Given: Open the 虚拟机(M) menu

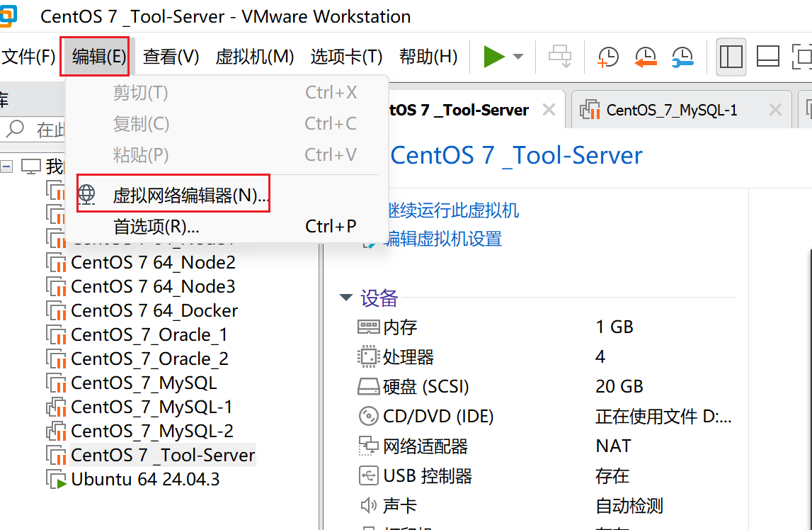Looking at the screenshot, I should [254, 57].
